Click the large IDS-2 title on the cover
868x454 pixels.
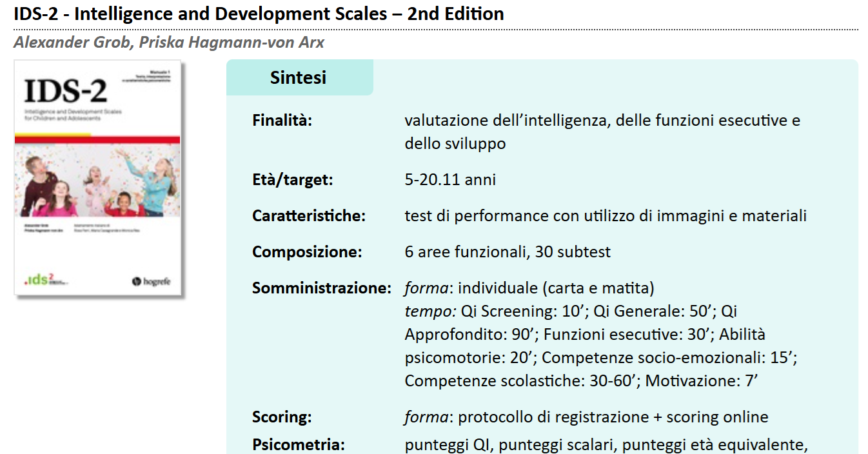(x=65, y=92)
